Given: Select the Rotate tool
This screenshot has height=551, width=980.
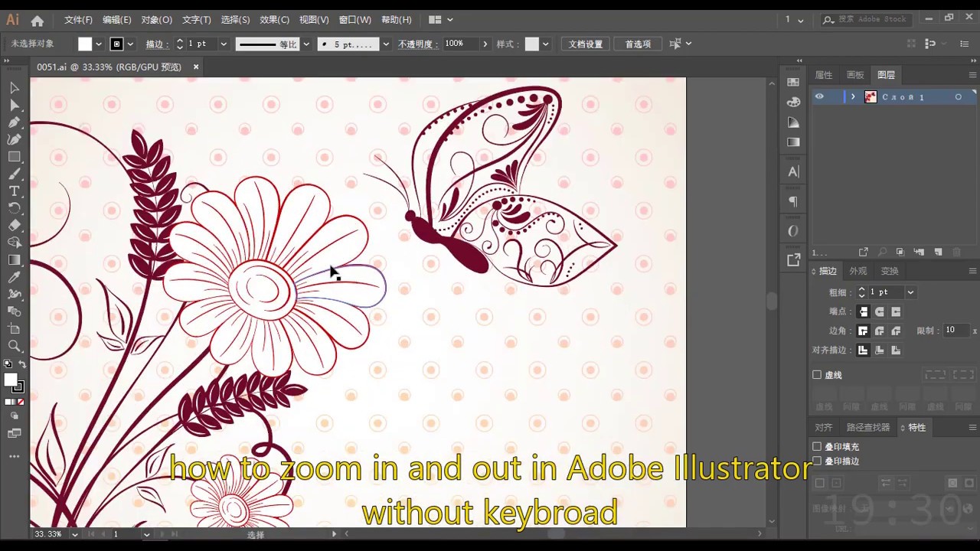Looking at the screenshot, I should (x=15, y=208).
